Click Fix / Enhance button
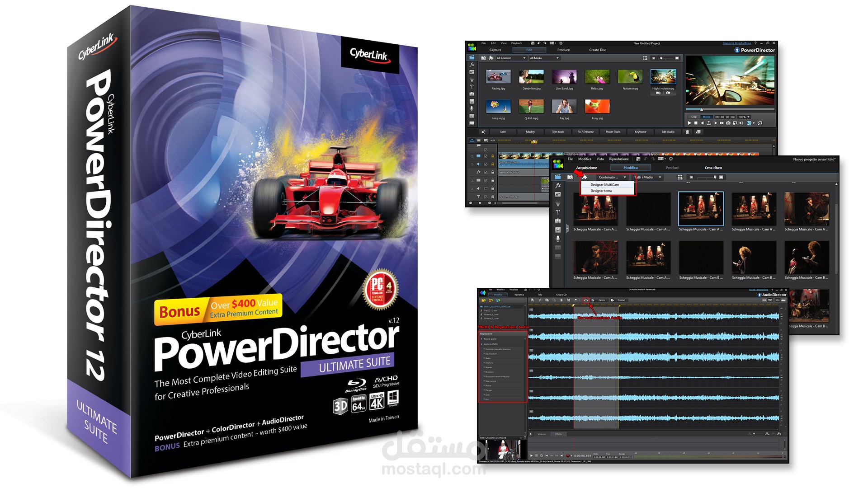Image resolution: width=868 pixels, height=488 pixels. [585, 132]
